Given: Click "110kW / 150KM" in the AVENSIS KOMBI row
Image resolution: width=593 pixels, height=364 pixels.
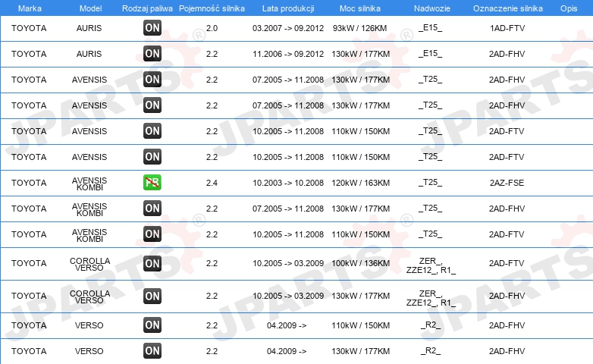Looking at the screenshot, I should tap(360, 234).
